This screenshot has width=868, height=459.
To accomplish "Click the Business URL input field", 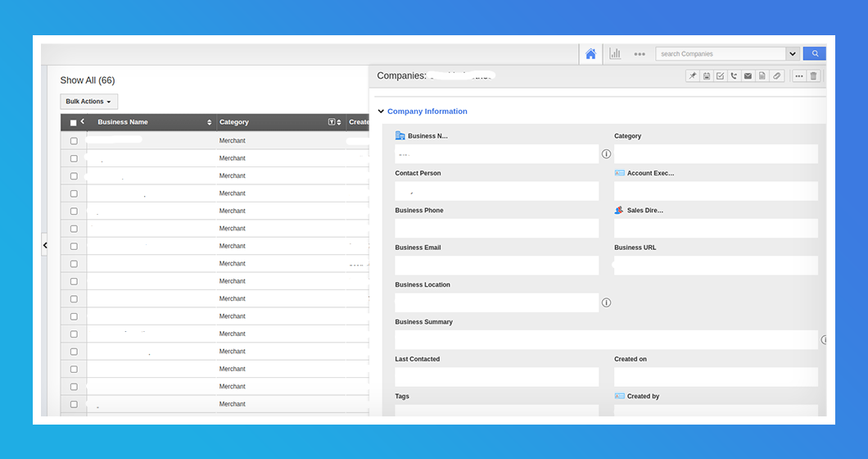I will point(716,266).
